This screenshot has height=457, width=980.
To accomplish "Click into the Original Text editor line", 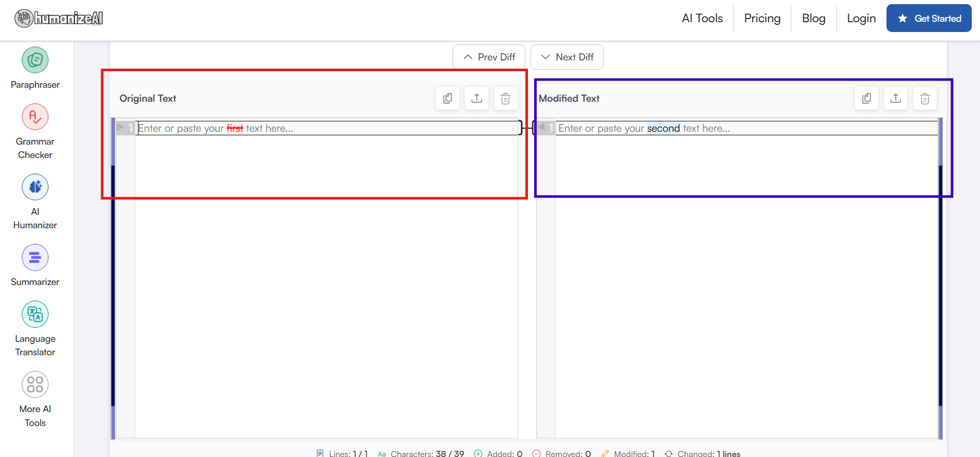I will click(326, 128).
